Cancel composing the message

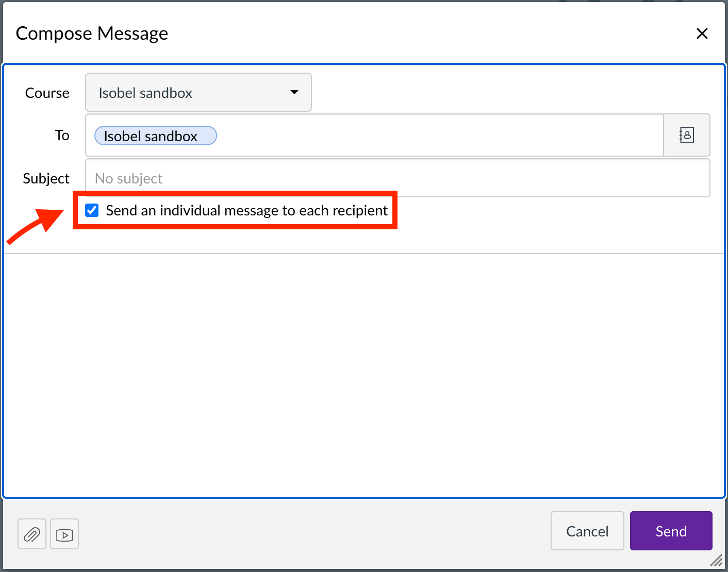pyautogui.click(x=587, y=531)
